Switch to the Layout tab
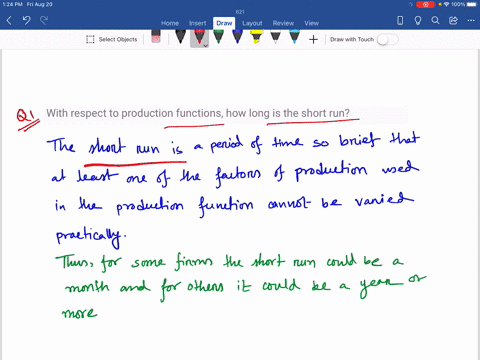Viewport: 480px width, 360px height. [252, 23]
